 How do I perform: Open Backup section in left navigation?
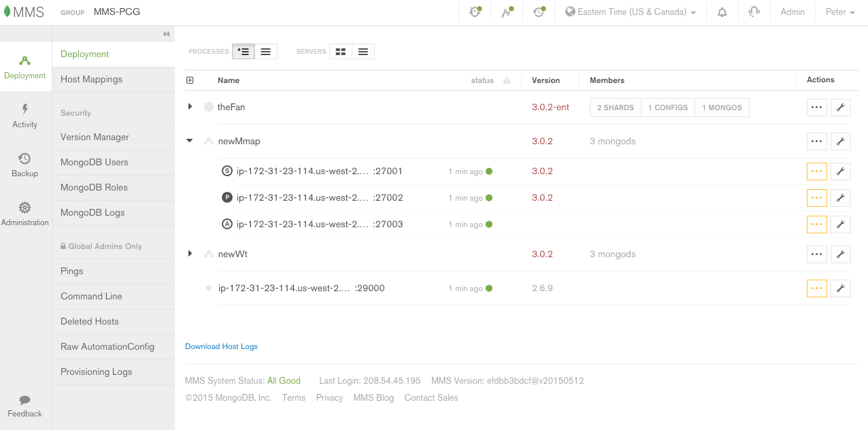point(25,165)
